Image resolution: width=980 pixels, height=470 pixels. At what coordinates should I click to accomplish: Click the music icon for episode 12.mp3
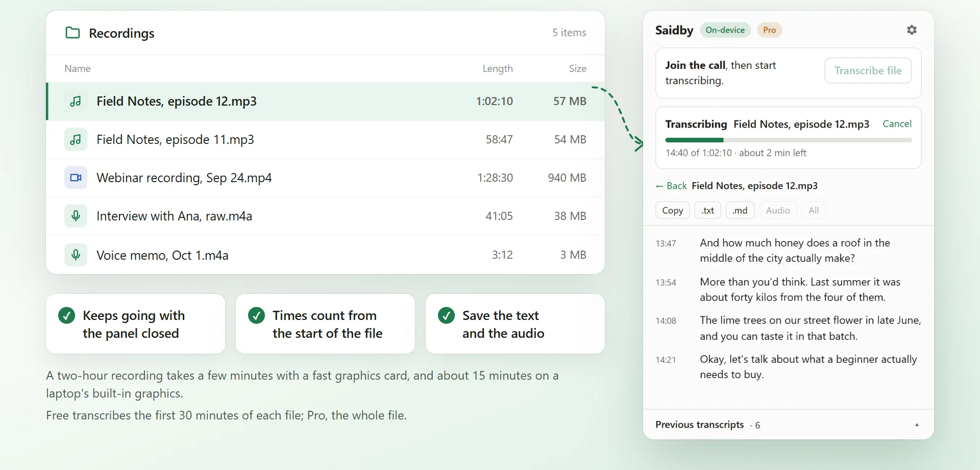pos(76,101)
